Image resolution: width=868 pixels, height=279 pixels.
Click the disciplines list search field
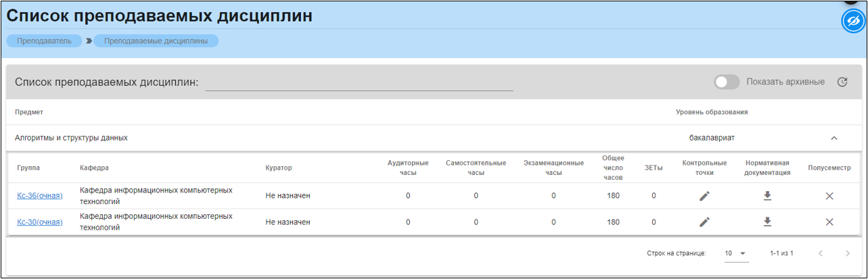tap(359, 82)
